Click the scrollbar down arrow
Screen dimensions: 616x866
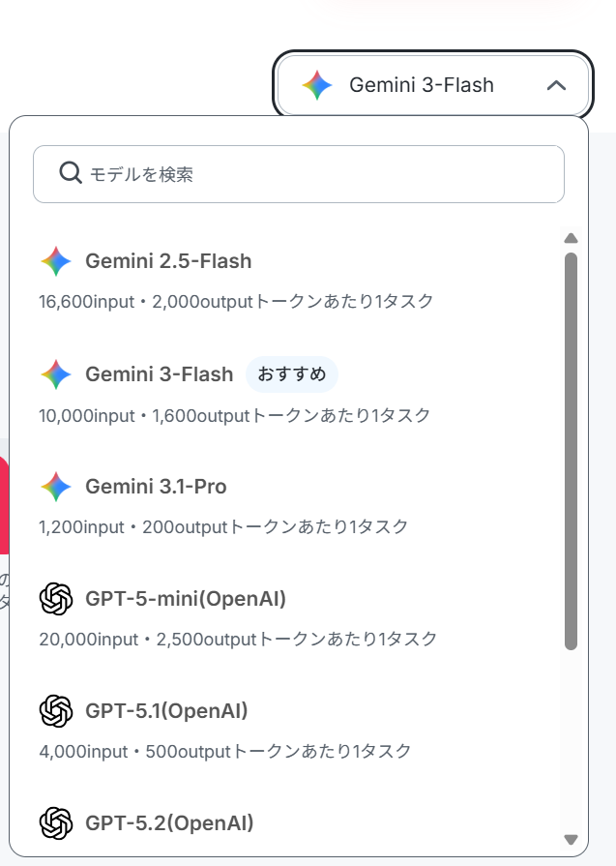coord(571,840)
